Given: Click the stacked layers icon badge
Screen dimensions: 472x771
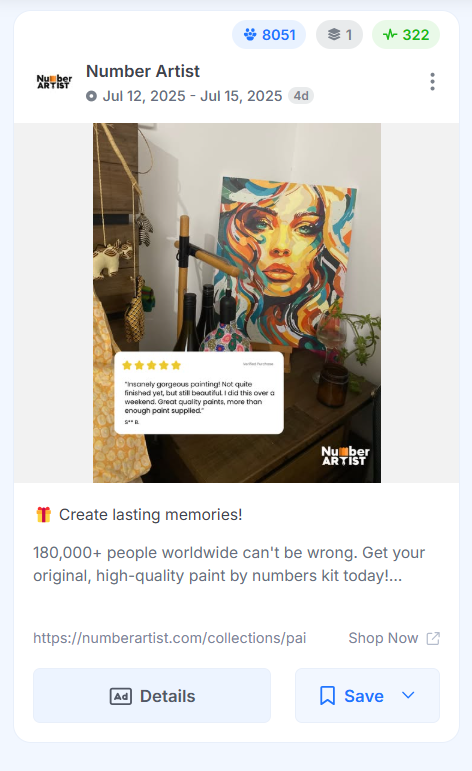Looking at the screenshot, I should point(339,34).
